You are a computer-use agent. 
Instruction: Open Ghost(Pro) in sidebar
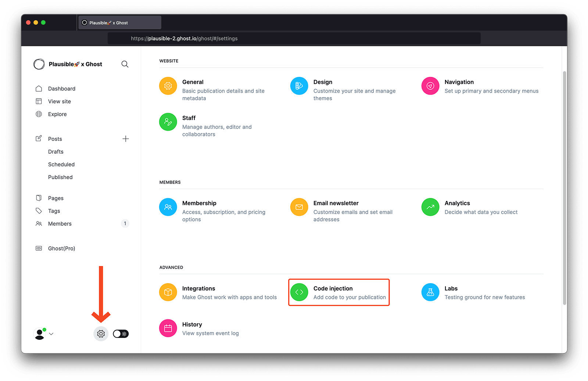(62, 248)
